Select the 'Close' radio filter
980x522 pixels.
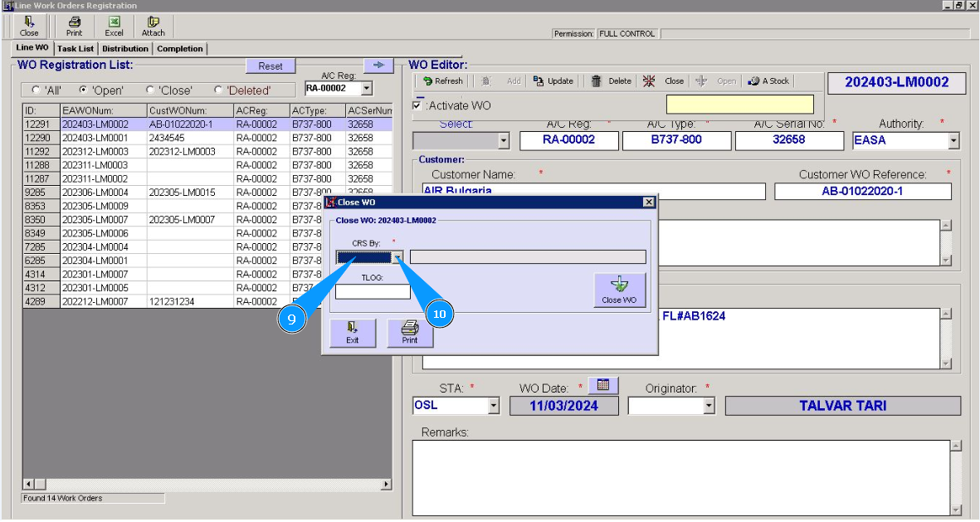tap(150, 90)
